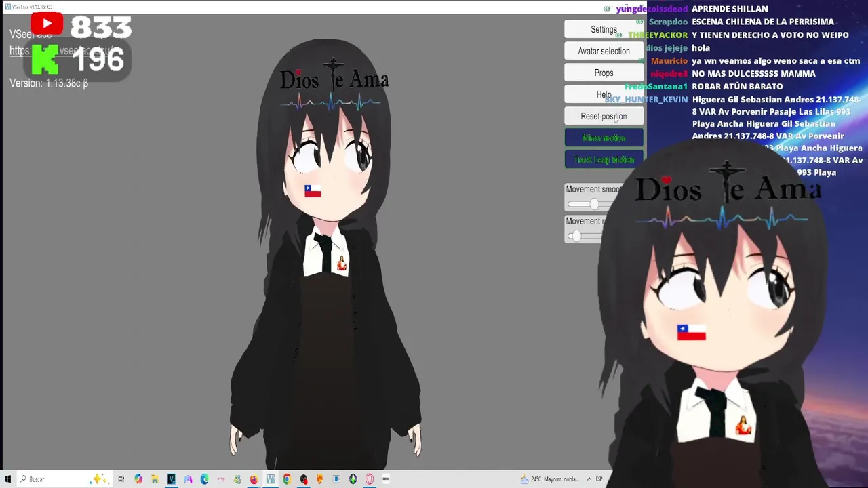Click chat message 'ROBAR ATÚN BARATO'
This screenshot has width=868, height=488.
click(x=737, y=87)
